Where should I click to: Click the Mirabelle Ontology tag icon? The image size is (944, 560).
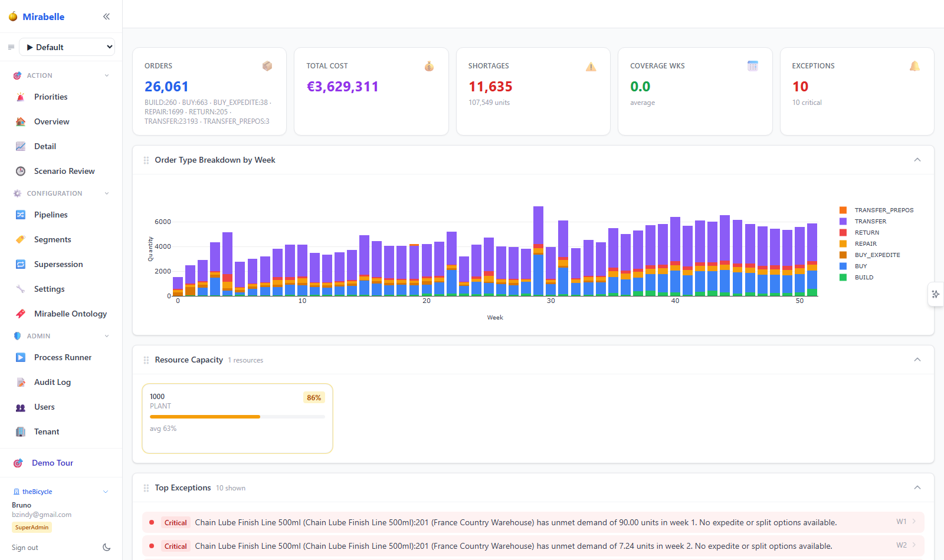tap(21, 314)
